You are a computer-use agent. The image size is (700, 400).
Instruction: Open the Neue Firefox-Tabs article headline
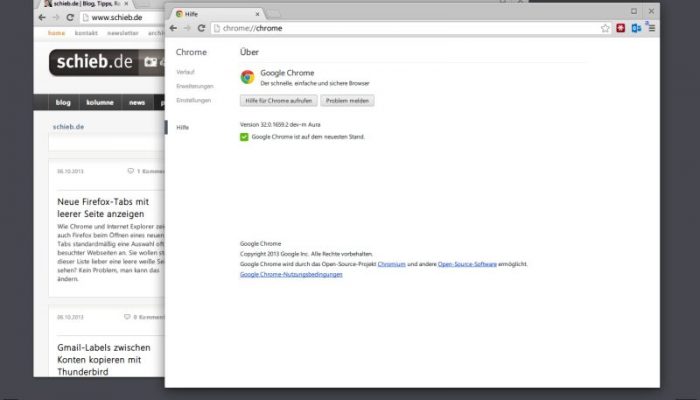coord(103,208)
